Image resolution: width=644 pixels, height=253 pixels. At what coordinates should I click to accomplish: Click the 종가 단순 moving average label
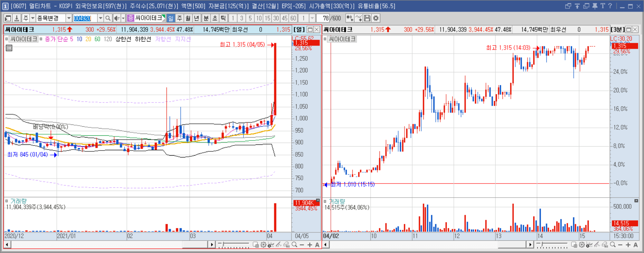pyautogui.click(x=56, y=39)
